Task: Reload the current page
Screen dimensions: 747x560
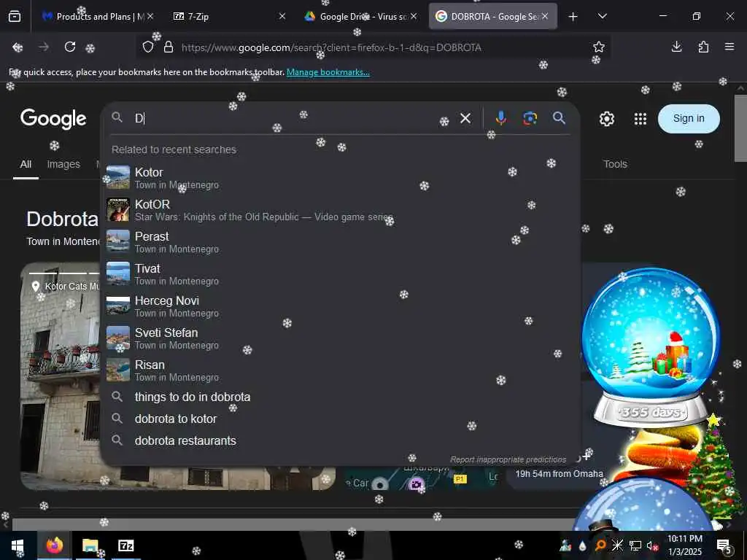Action: click(70, 47)
